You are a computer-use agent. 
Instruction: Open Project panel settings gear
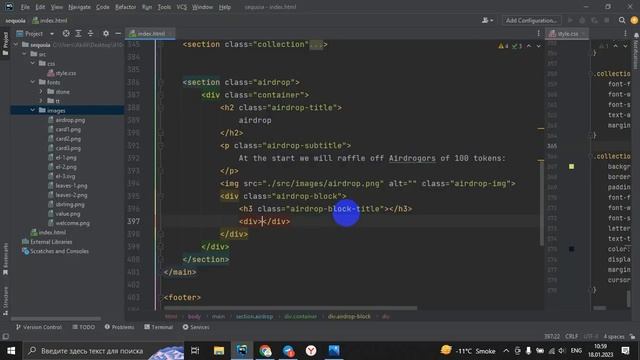[x=106, y=33]
